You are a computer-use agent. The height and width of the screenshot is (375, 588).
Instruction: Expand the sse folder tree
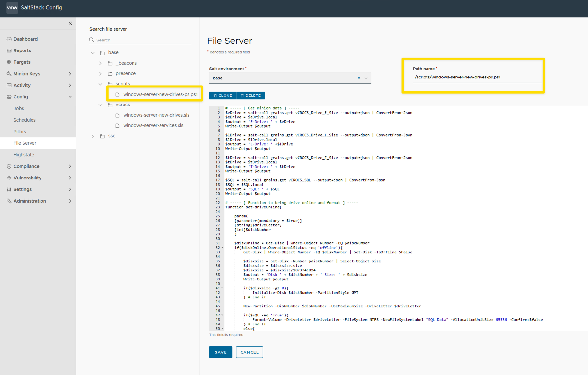[x=93, y=136]
